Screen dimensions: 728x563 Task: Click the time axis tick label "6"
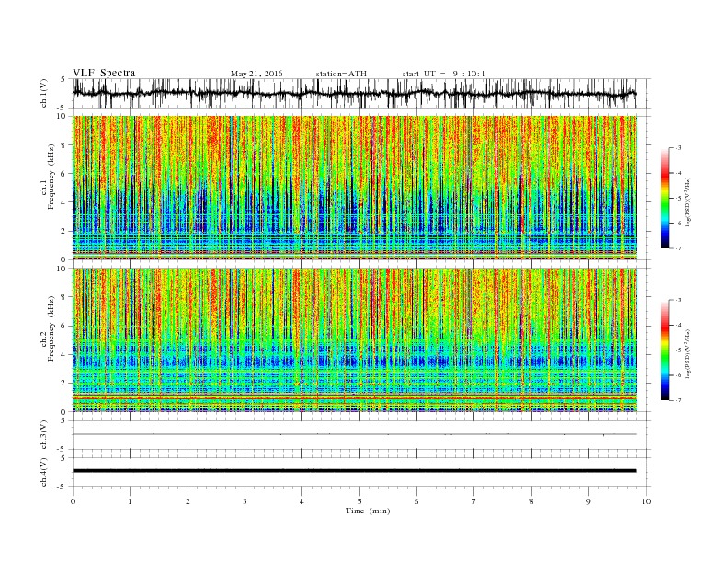coord(416,501)
